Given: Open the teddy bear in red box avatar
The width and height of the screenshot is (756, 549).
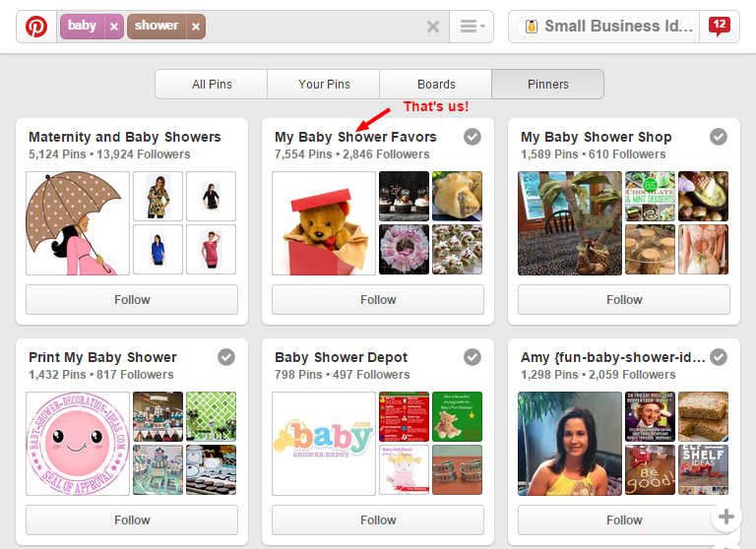Looking at the screenshot, I should 324,223.
